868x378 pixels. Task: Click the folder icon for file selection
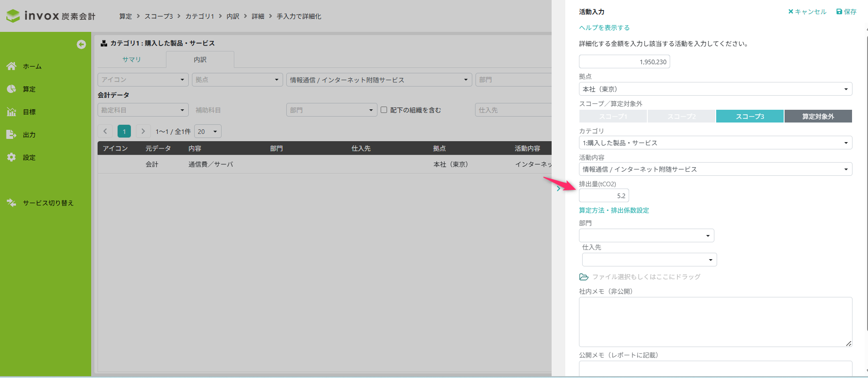(x=584, y=277)
